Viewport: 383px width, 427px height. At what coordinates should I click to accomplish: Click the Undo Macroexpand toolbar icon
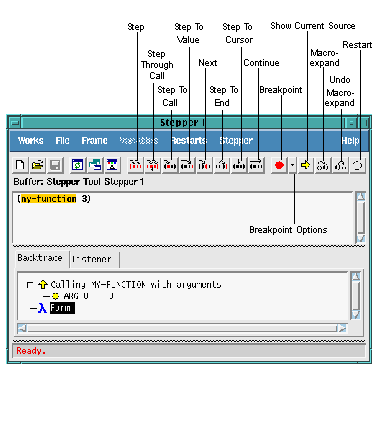pos(340,165)
